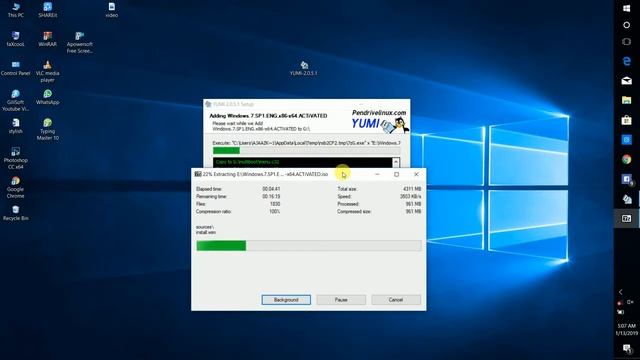Open Cortana search circle in taskbar
640x360 pixels.
pos(627,25)
